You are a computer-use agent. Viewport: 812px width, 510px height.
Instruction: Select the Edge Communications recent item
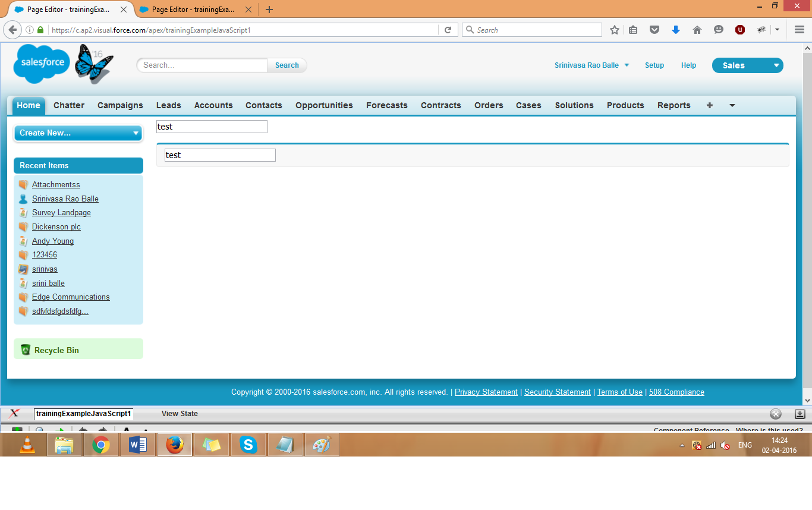click(71, 297)
